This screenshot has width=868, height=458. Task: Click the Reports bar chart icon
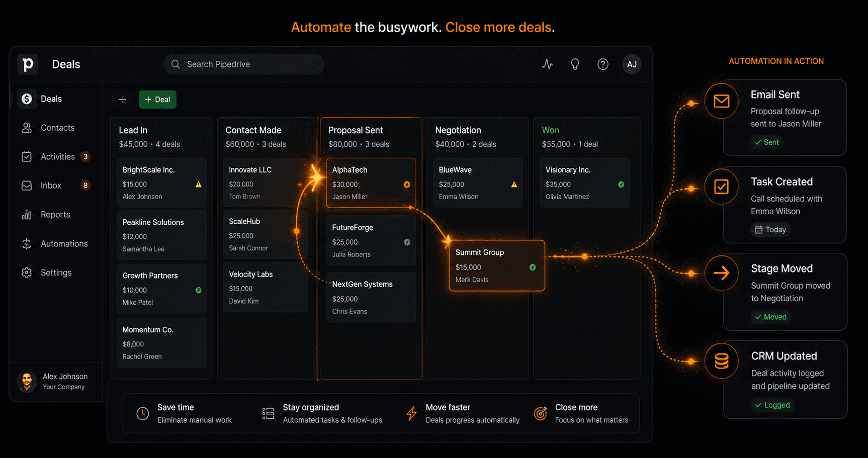[x=27, y=215]
